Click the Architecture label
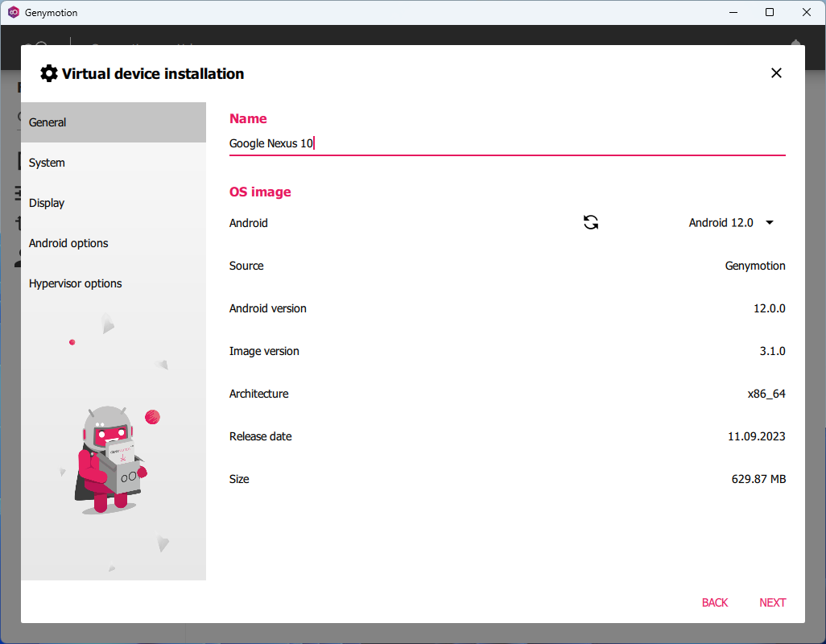The image size is (826, 644). click(258, 394)
